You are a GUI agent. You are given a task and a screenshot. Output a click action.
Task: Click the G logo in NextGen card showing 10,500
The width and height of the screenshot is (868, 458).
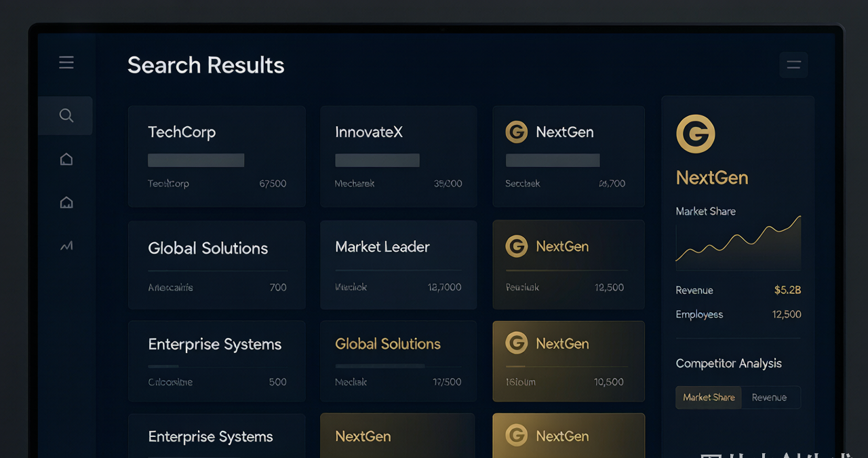point(517,343)
